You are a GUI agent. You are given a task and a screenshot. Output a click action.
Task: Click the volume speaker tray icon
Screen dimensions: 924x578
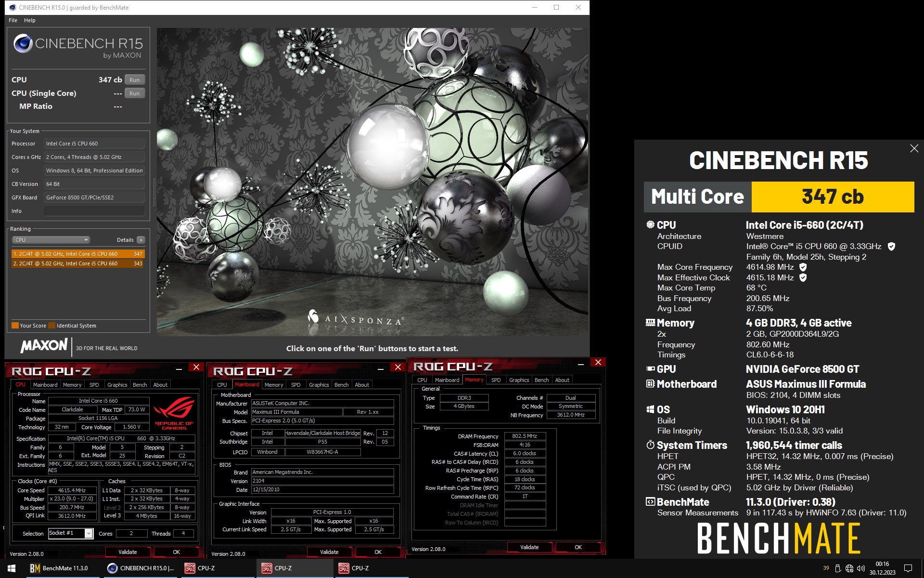[861, 568]
